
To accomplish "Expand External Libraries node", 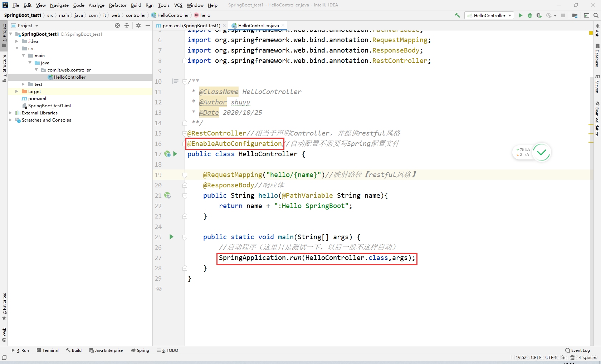I will click(x=10, y=113).
